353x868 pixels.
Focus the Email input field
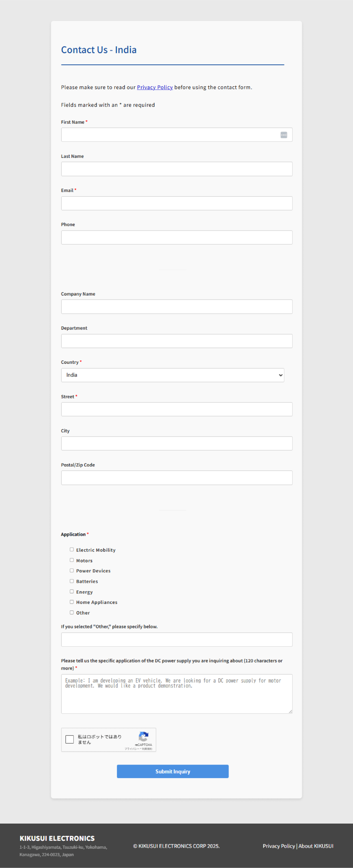click(177, 203)
